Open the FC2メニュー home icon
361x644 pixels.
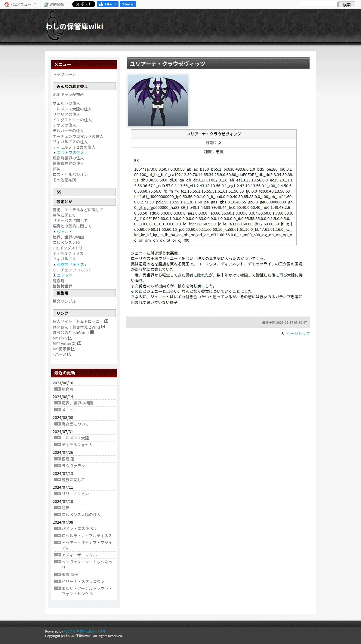pyautogui.click(x=7, y=4)
